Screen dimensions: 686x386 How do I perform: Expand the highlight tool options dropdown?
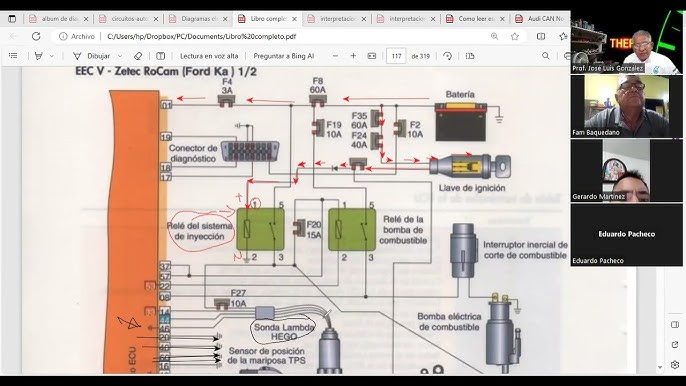pyautogui.click(x=52, y=56)
